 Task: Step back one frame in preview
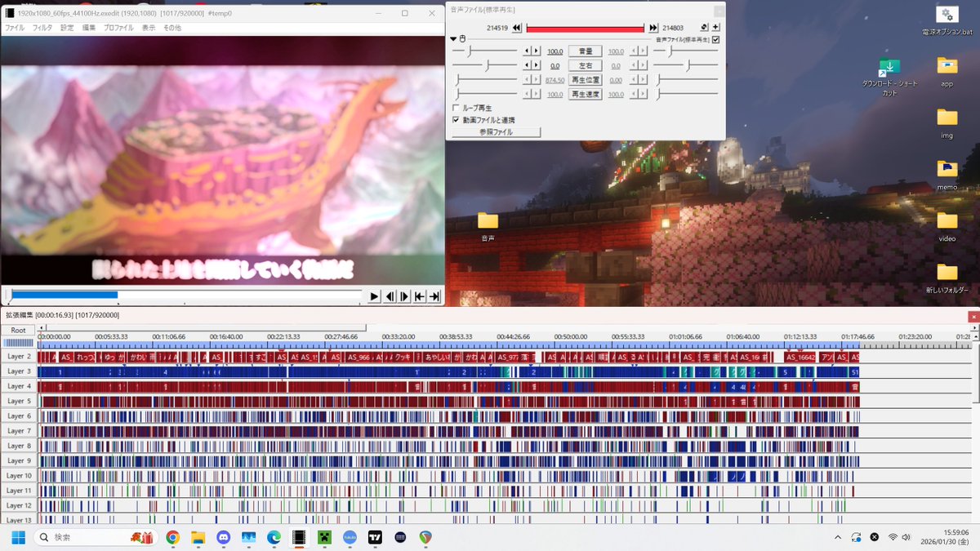pyautogui.click(x=390, y=296)
